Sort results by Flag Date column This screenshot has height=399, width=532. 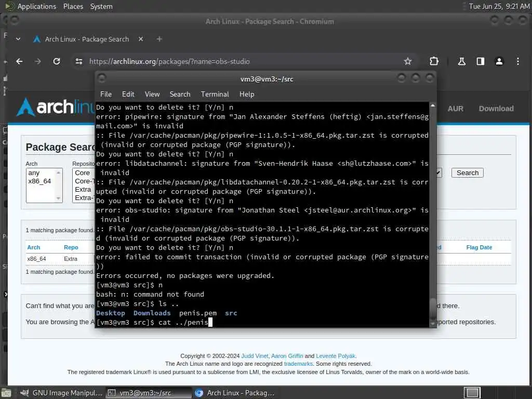coord(479,247)
